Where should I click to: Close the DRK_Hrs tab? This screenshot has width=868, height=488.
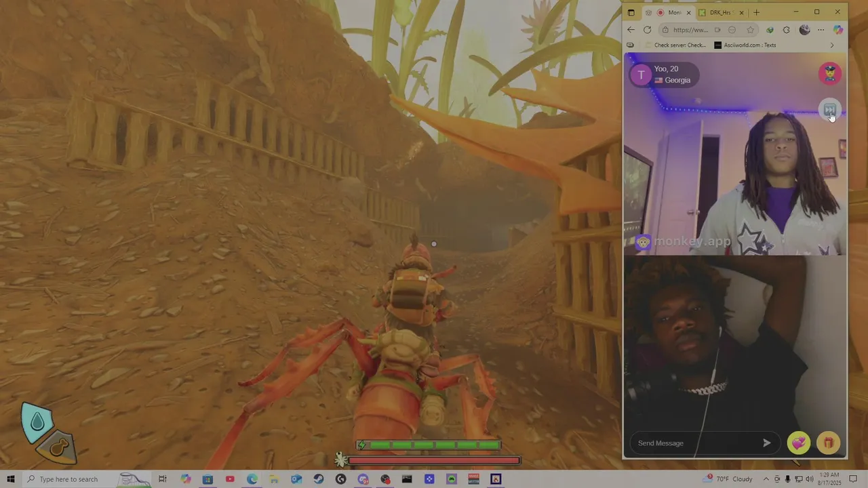coord(741,12)
